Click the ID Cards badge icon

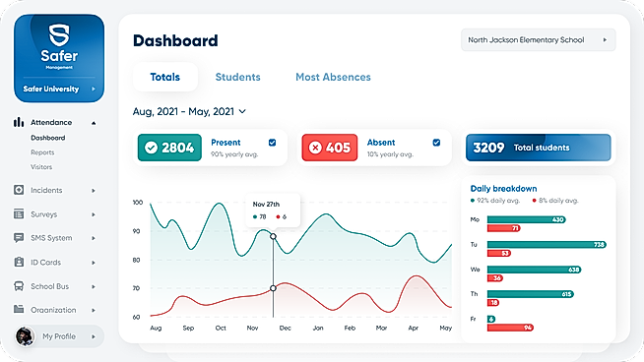click(19, 262)
